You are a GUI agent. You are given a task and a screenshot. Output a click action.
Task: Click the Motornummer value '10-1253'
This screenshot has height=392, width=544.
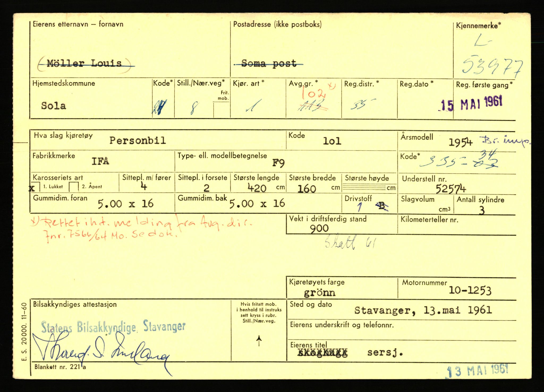point(470,290)
